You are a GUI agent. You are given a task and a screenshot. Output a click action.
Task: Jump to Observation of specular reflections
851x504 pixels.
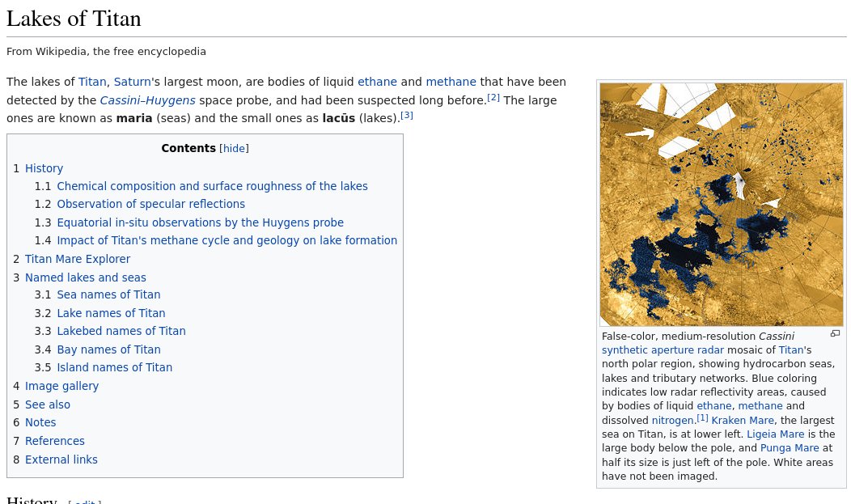[x=150, y=204]
